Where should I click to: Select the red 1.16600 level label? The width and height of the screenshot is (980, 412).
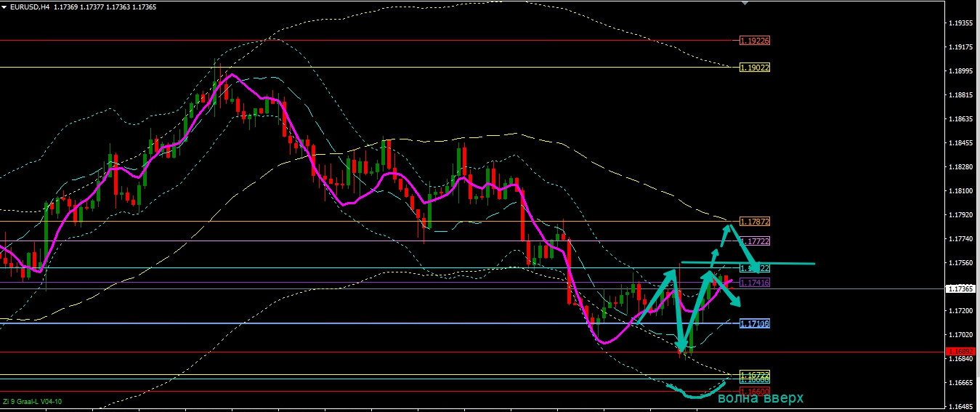(x=754, y=391)
